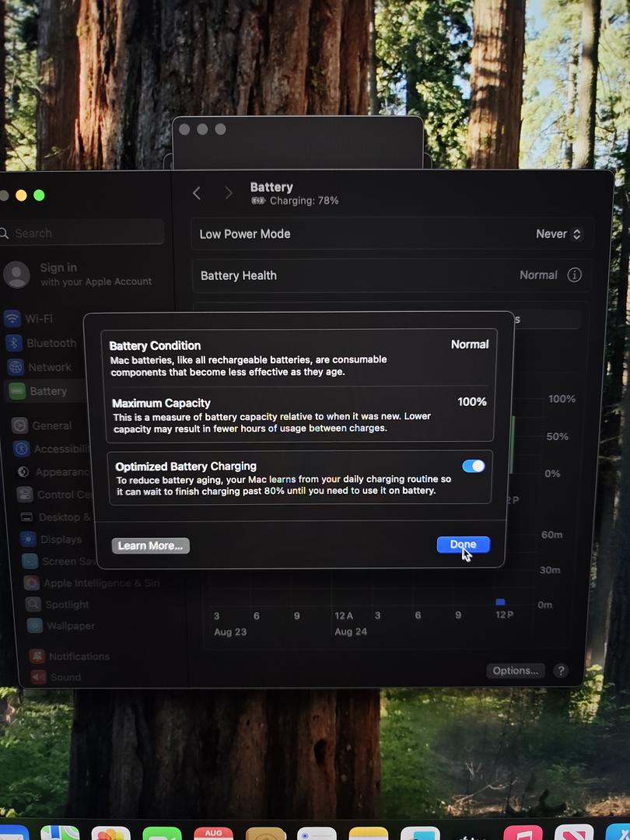Open Apple Intelligence & Siri settings
630x840 pixels.
[92, 583]
